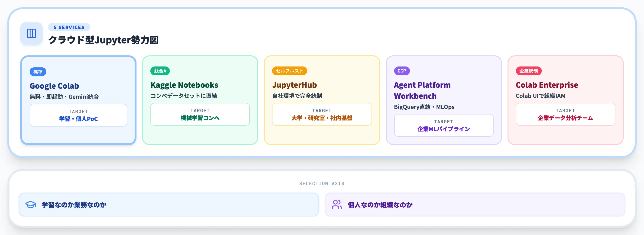Open the Agent Platform Workbench title
The image size is (644, 235).
422,90
